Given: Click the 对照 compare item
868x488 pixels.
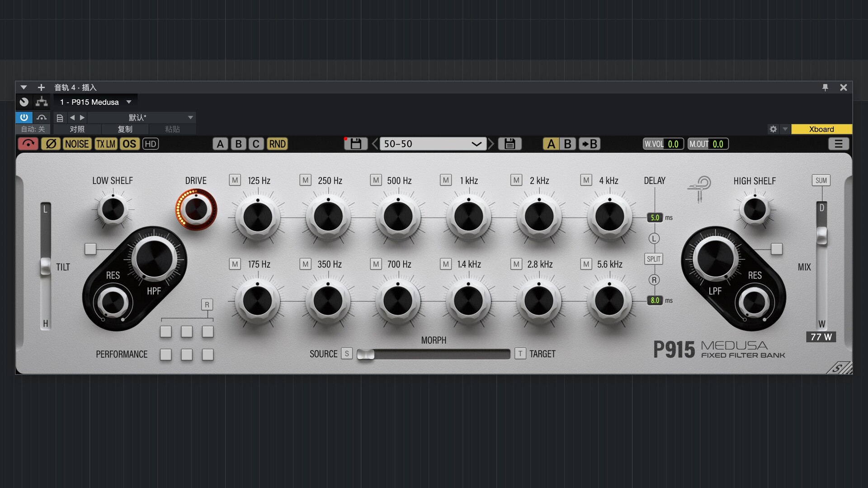Looking at the screenshot, I should point(77,129).
